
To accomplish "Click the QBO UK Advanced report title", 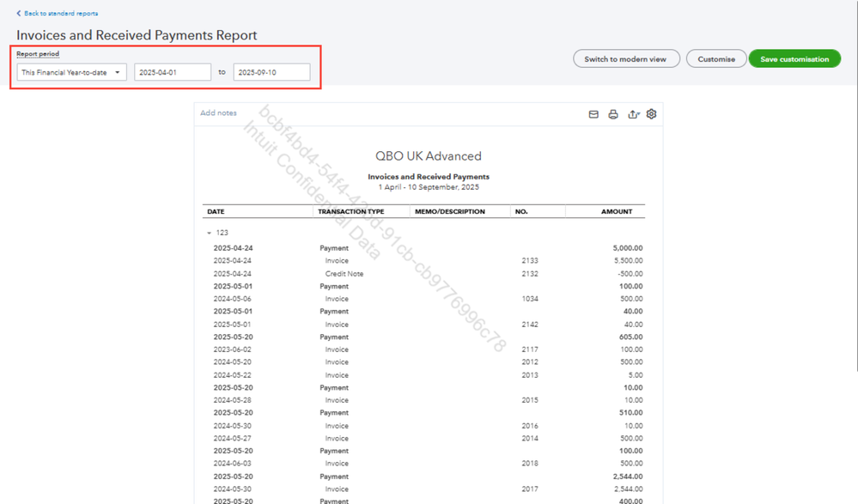I will point(429,156).
